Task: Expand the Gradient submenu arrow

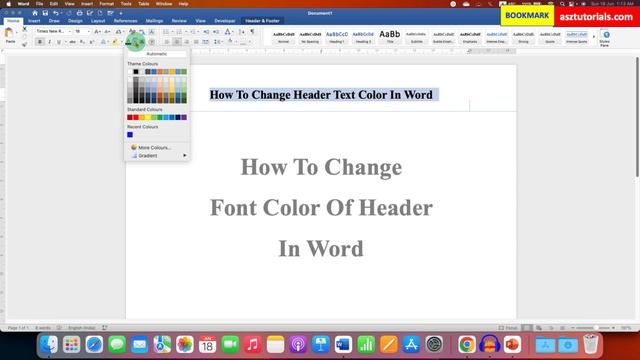Action: [184, 156]
